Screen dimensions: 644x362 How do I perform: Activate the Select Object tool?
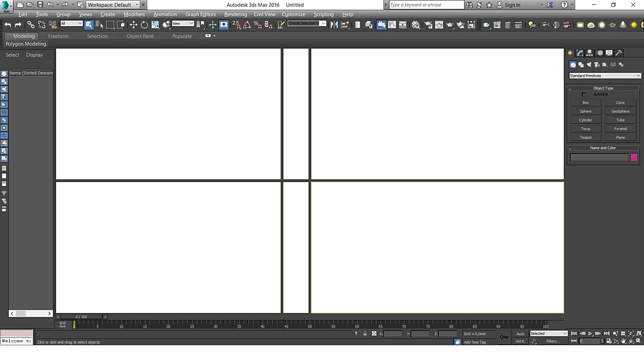coord(89,25)
